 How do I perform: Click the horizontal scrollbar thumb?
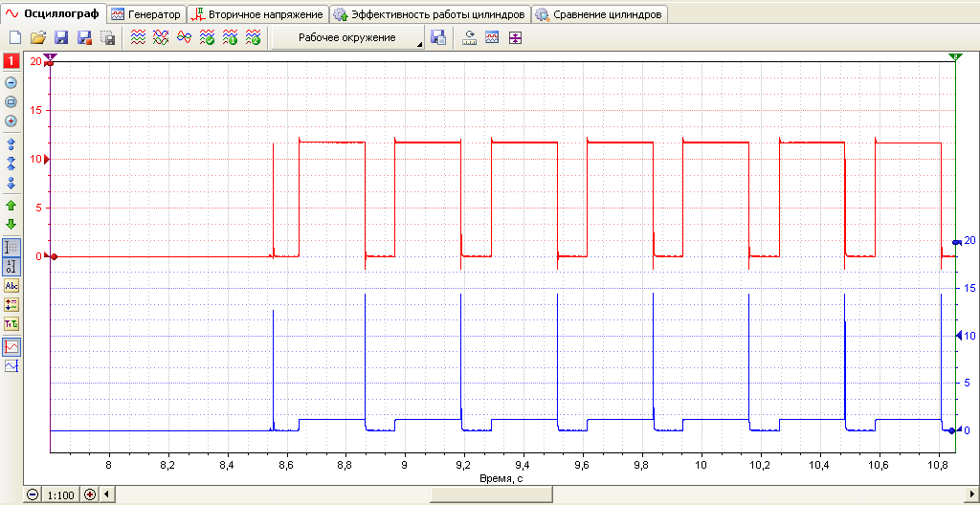click(x=491, y=495)
